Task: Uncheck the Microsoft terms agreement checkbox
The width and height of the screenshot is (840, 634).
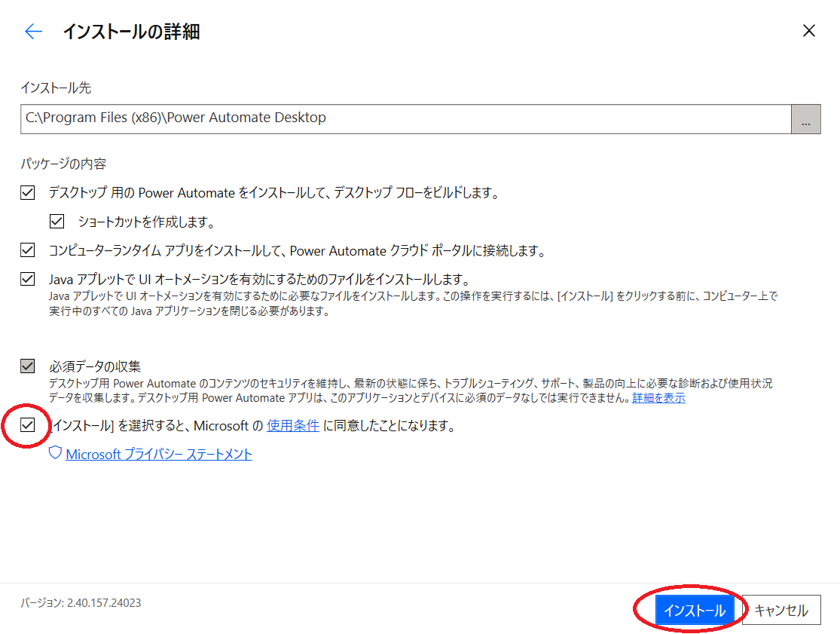Action: 26,427
